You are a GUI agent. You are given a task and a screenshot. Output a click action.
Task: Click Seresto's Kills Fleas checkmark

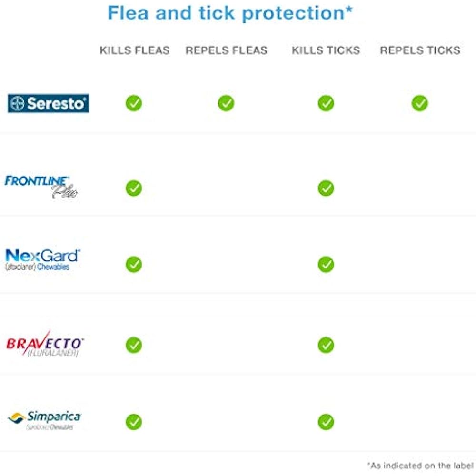pos(134,103)
